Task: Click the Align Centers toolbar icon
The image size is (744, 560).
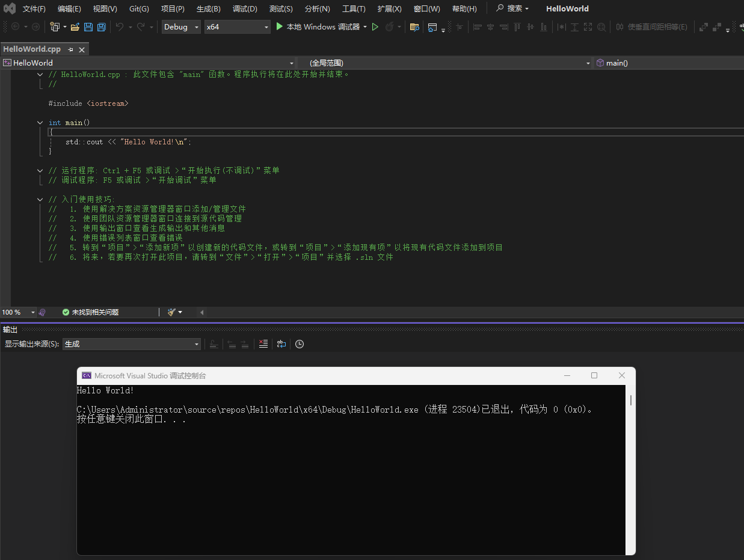Action: point(491,27)
